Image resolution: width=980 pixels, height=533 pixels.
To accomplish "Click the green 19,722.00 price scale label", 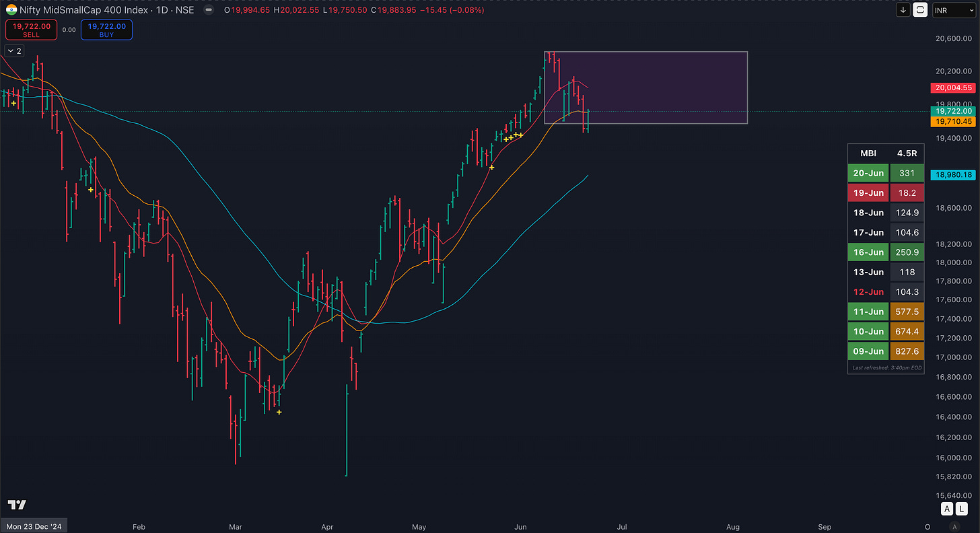I will click(x=953, y=111).
